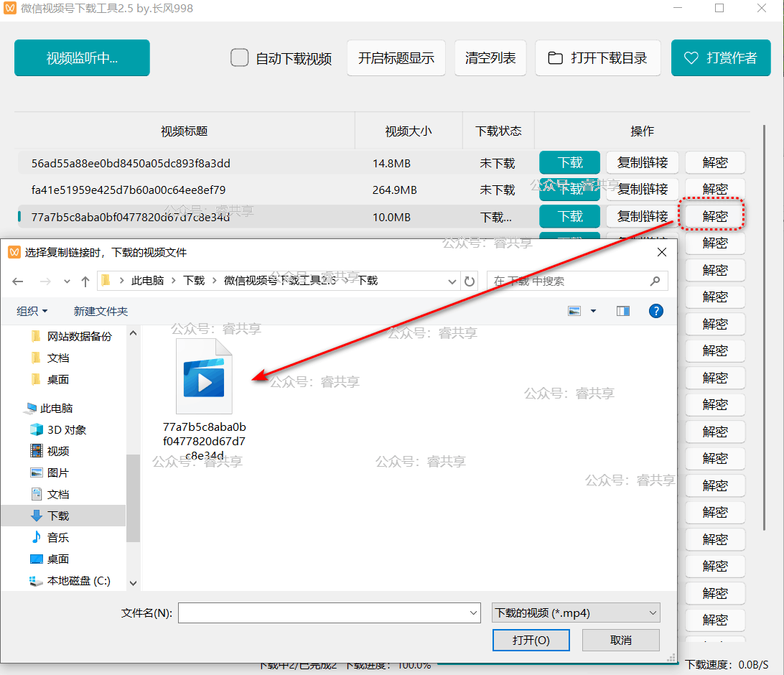Click the help question mark icon
The width and height of the screenshot is (784, 675).
click(655, 311)
